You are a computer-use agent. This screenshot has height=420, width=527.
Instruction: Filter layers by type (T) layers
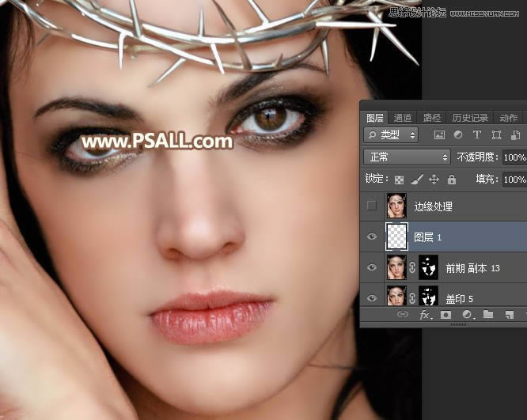(477, 135)
